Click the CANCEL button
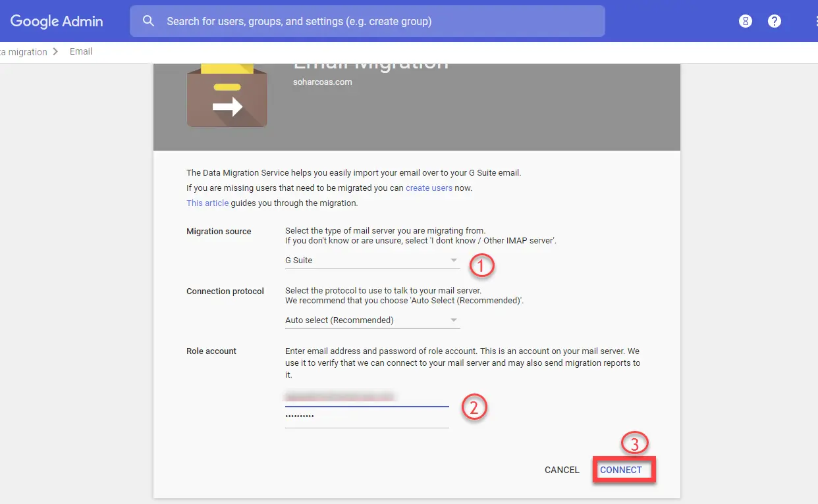The width and height of the screenshot is (818, 504). (562, 470)
